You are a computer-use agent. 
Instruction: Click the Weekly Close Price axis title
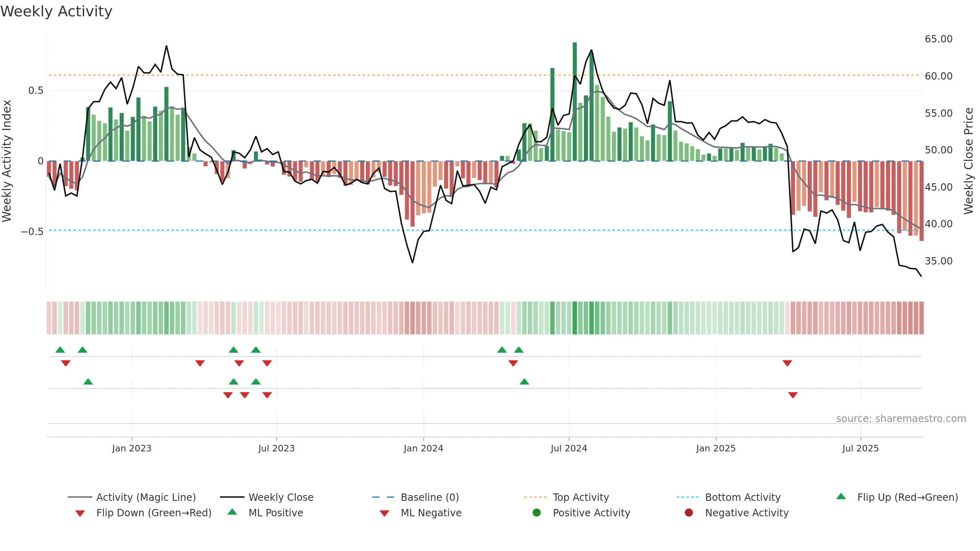[969, 161]
